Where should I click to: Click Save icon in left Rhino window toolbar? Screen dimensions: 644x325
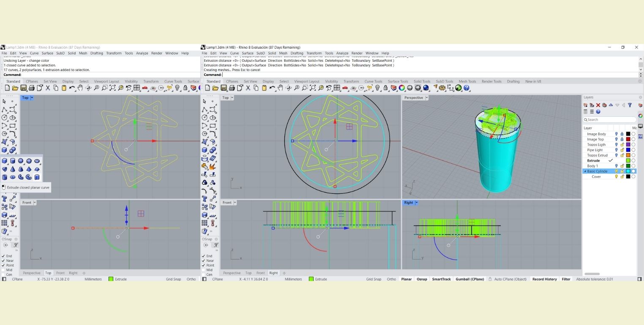[24, 88]
